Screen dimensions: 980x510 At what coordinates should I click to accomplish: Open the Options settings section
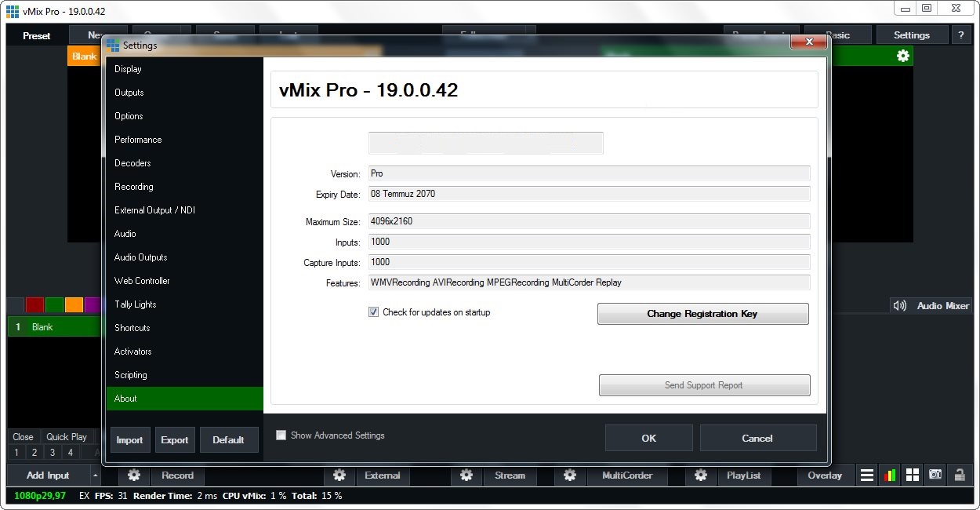tap(185, 116)
